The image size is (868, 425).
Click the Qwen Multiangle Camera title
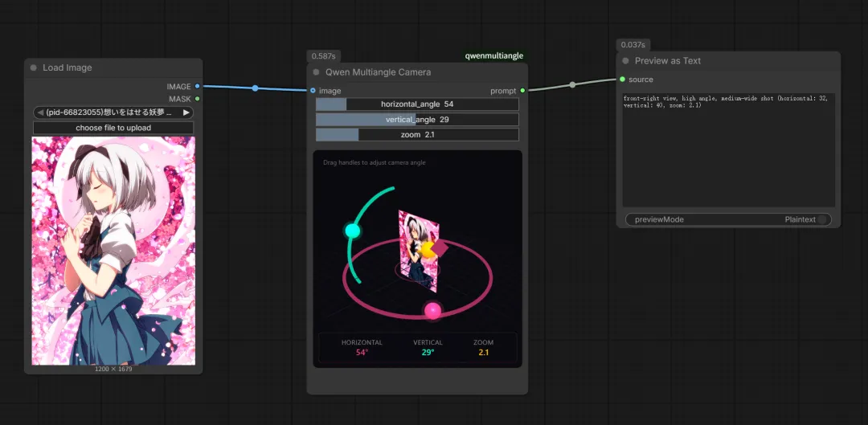point(378,72)
